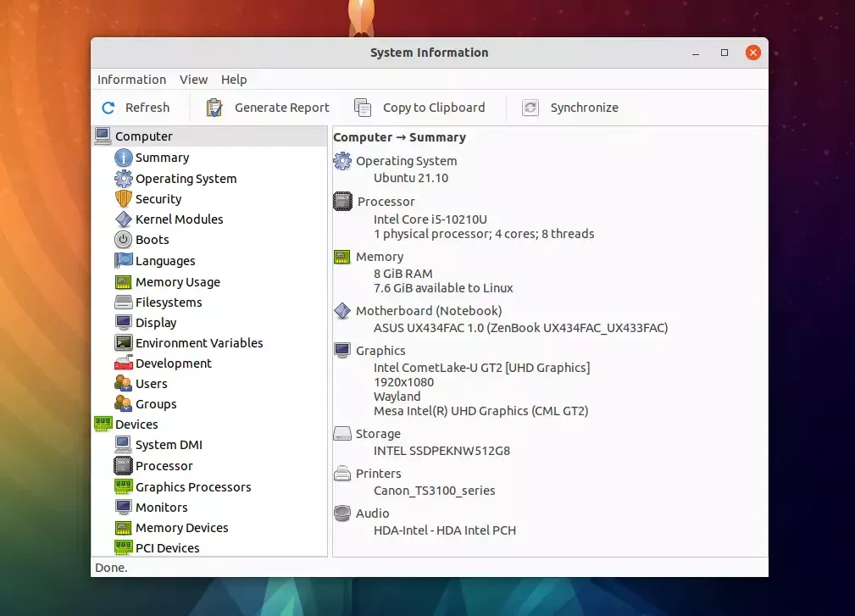This screenshot has height=616, width=855.
Task: Generate a system report
Action: tap(212, 107)
